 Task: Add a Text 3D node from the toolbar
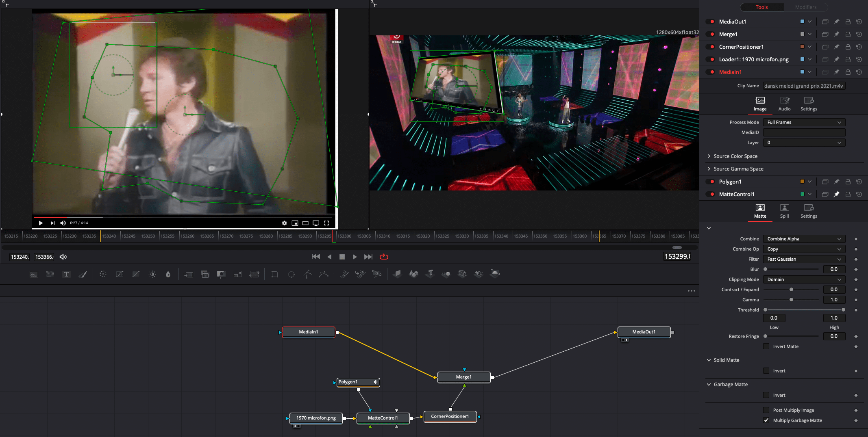(430, 274)
